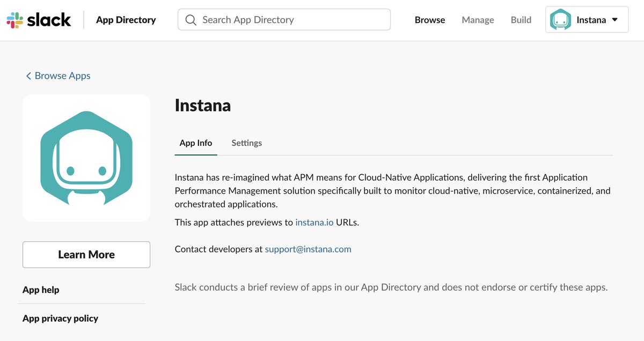Open the Manage menu
Screen dimensions: 644x341
coord(478,20)
